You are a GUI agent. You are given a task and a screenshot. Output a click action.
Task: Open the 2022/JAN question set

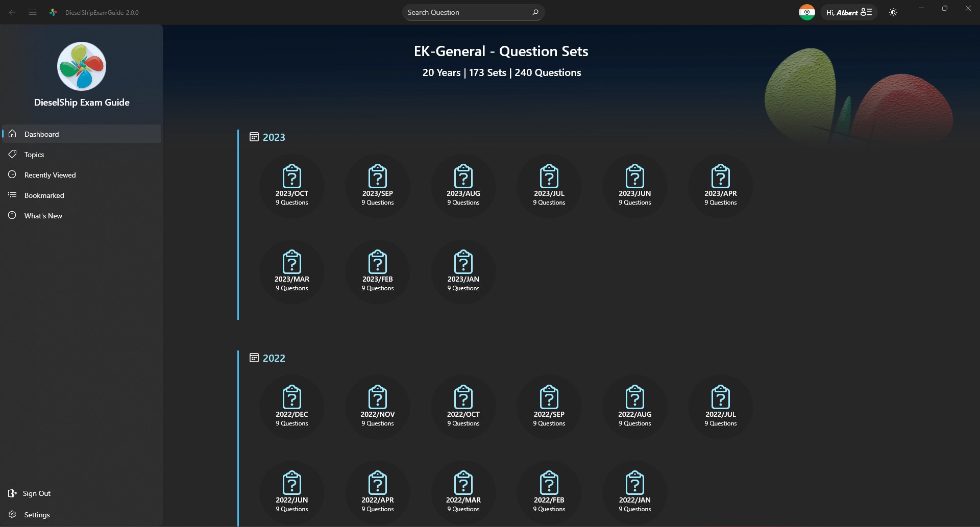click(635, 493)
